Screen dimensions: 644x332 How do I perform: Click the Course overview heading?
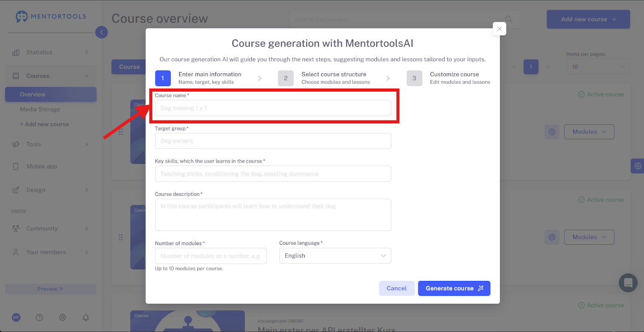160,19
